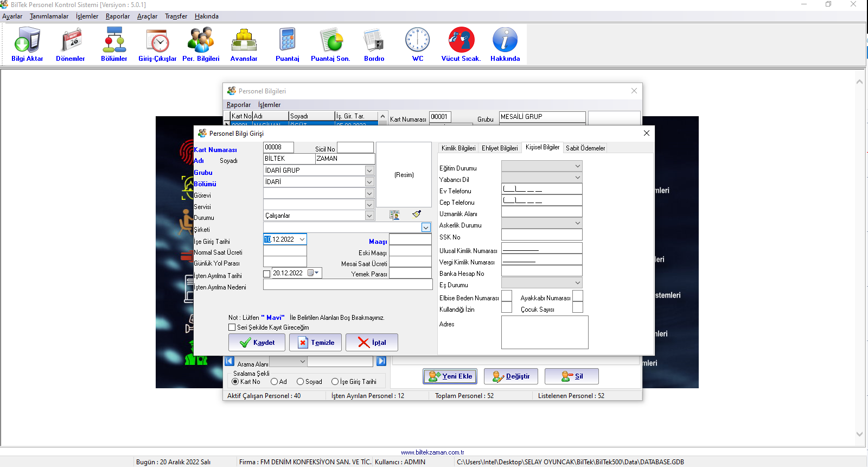Switch to the Kimlik Bilgileri tab
Screen dimensions: 868x467
(x=458, y=148)
